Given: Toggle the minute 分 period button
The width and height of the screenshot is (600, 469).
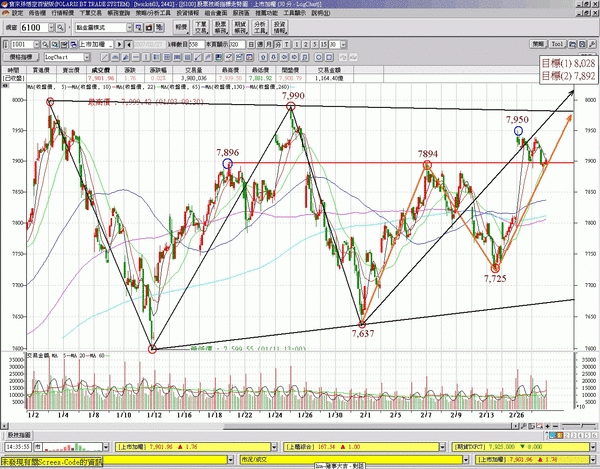Looking at the screenshot, I should click(278, 45).
